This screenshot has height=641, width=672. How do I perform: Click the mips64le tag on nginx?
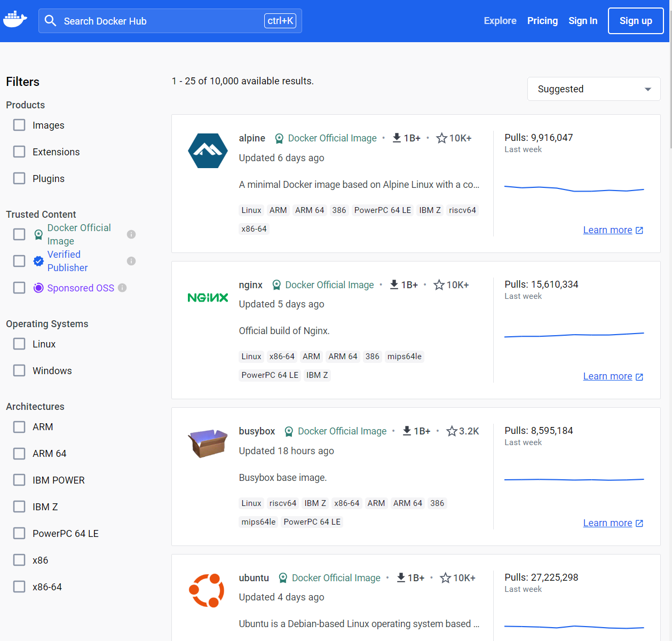[x=405, y=357]
